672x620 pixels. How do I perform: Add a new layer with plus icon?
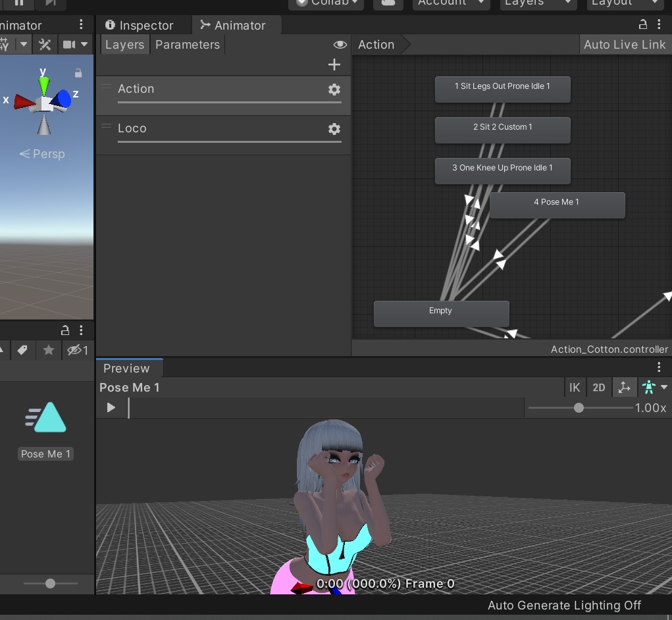334,65
